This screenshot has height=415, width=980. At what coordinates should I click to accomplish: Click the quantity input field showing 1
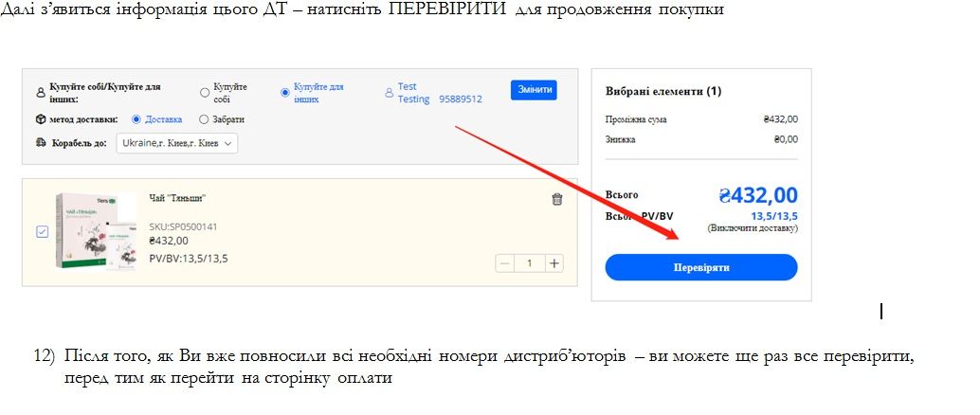click(530, 263)
